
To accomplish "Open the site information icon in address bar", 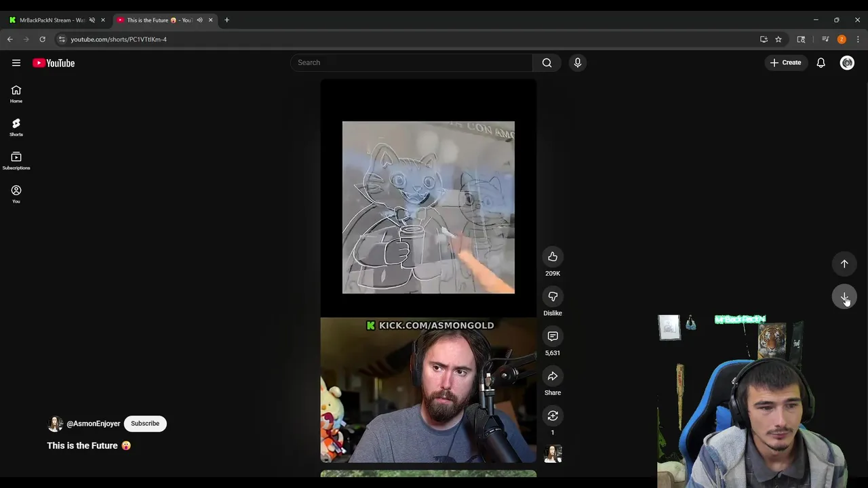I will coord(62,39).
